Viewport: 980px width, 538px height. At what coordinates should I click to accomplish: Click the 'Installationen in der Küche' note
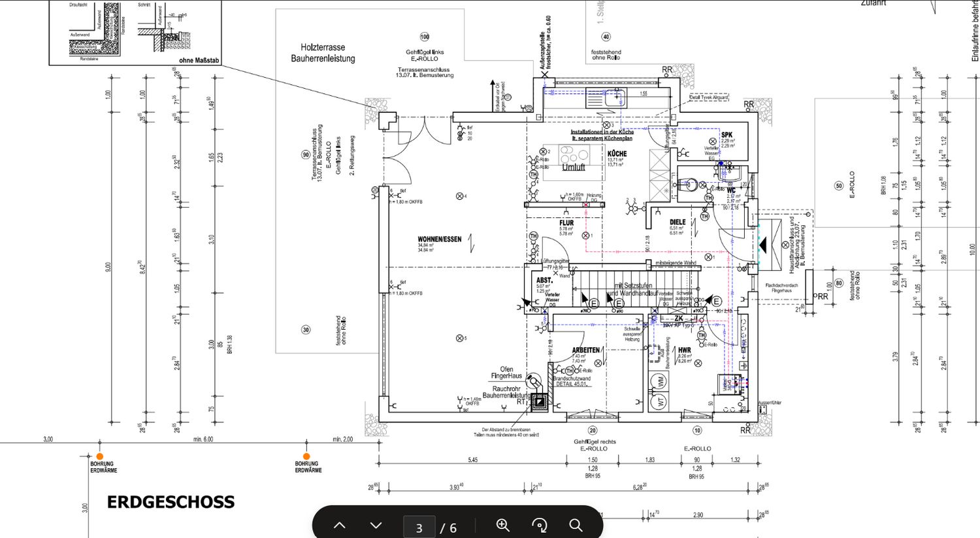point(602,132)
